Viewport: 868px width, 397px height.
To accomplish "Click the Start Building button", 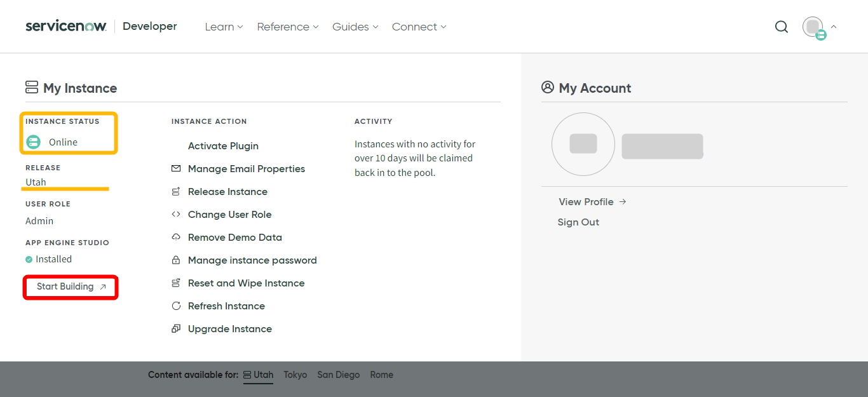I will (x=70, y=287).
